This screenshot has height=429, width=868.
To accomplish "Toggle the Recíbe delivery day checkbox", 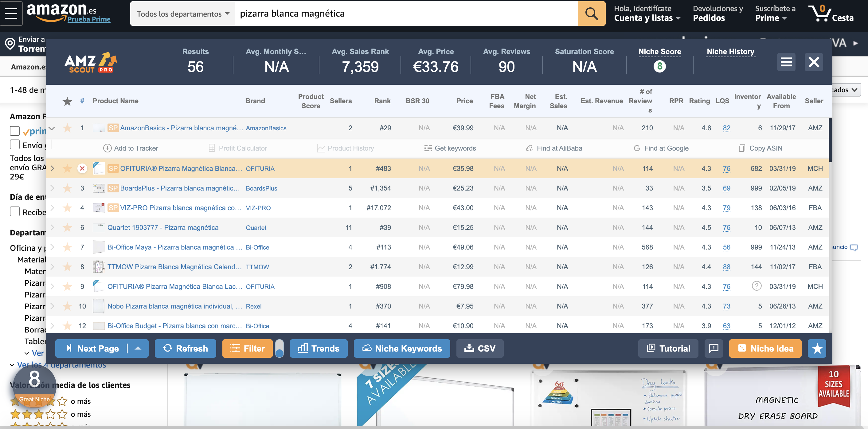I will (15, 212).
